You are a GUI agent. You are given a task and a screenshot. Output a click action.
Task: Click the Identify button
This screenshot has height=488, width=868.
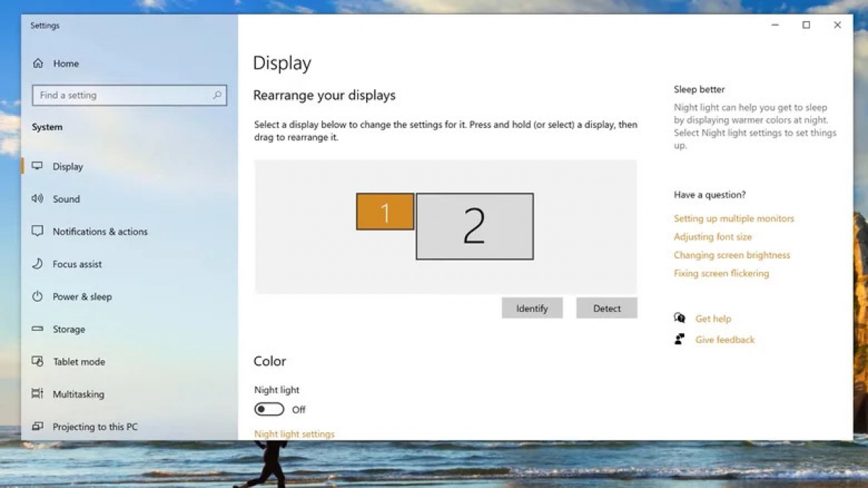click(532, 308)
